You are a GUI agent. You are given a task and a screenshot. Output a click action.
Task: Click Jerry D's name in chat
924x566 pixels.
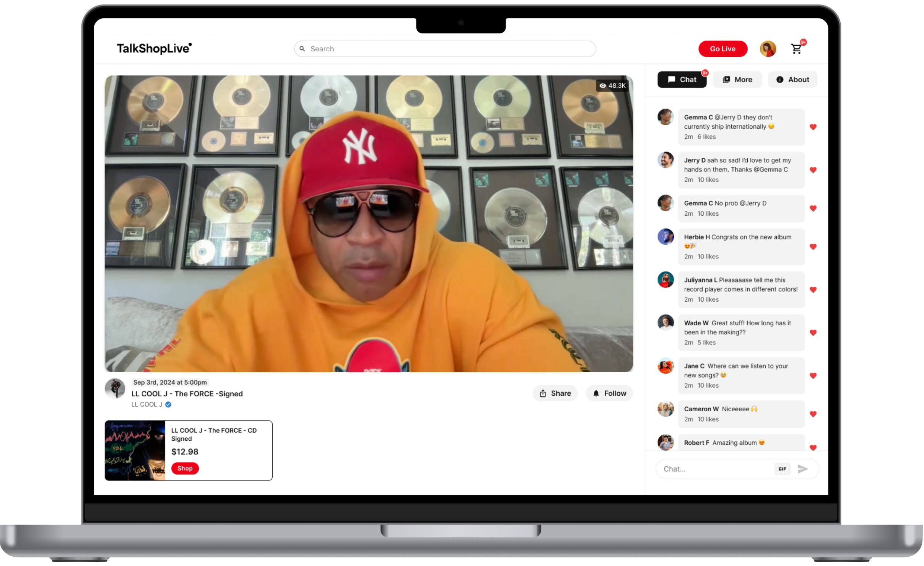[x=695, y=160]
